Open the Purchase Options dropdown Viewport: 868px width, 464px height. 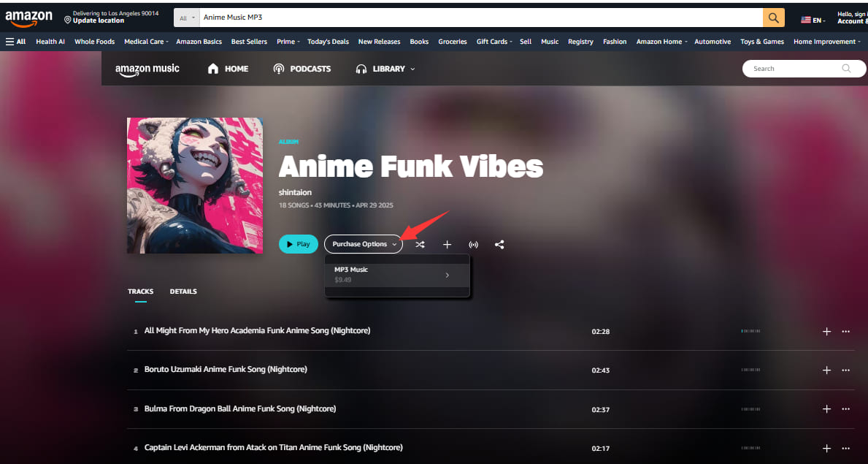tap(363, 244)
